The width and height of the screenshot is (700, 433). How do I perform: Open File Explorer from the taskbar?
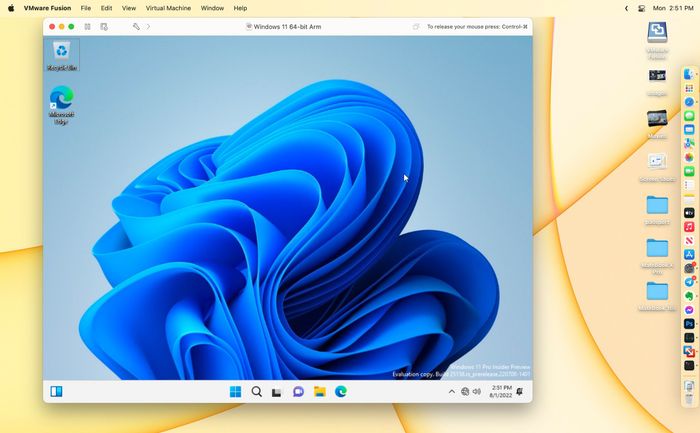click(x=320, y=391)
